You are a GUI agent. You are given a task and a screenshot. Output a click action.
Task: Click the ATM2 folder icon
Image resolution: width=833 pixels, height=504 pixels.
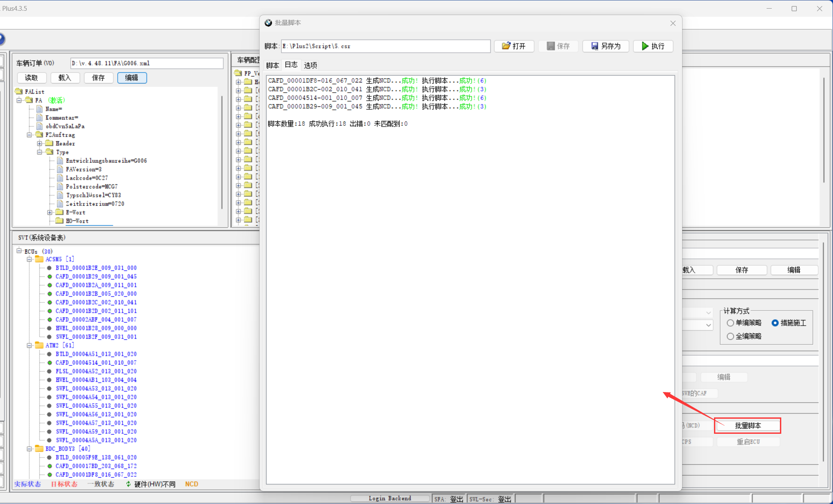pos(39,345)
